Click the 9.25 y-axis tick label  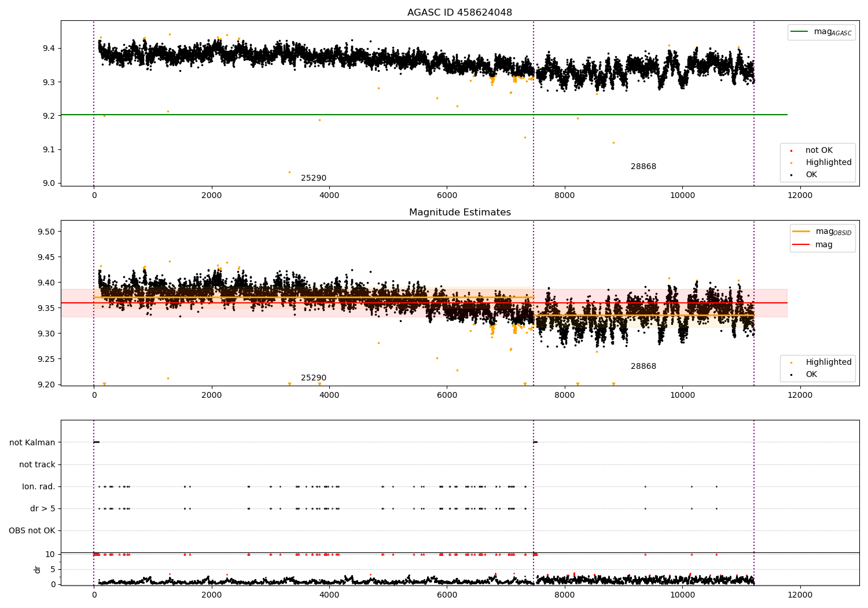(x=47, y=359)
